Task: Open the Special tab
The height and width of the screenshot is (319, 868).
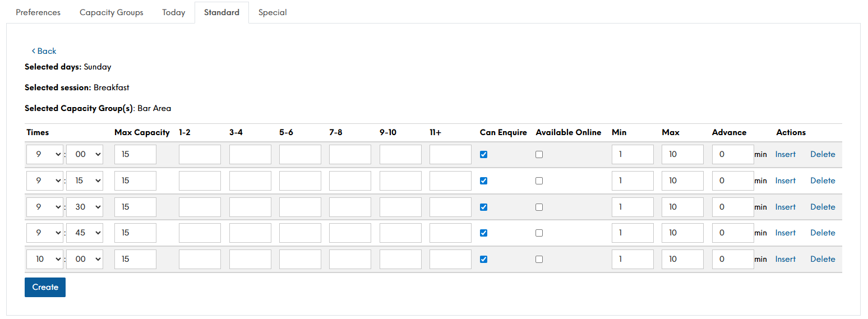Action: click(x=273, y=12)
